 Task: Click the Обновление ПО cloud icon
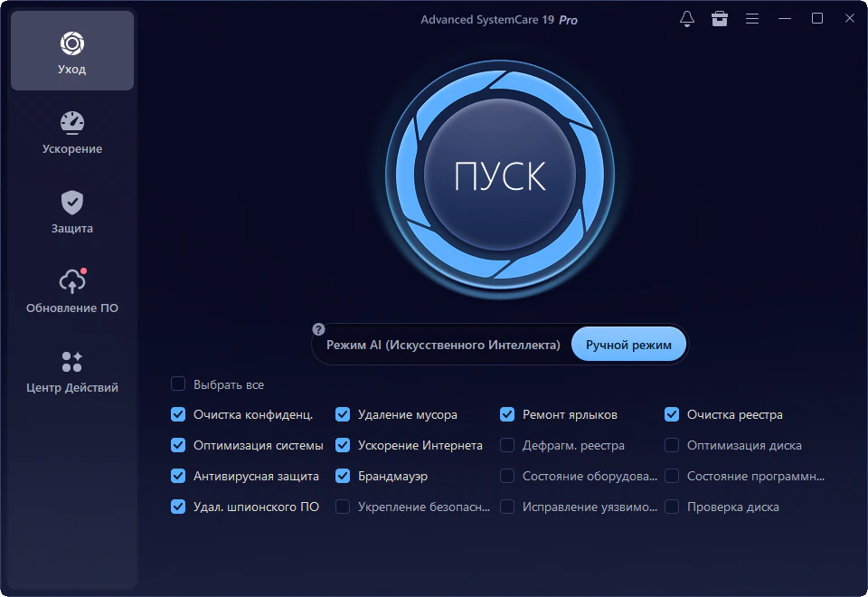click(71, 282)
